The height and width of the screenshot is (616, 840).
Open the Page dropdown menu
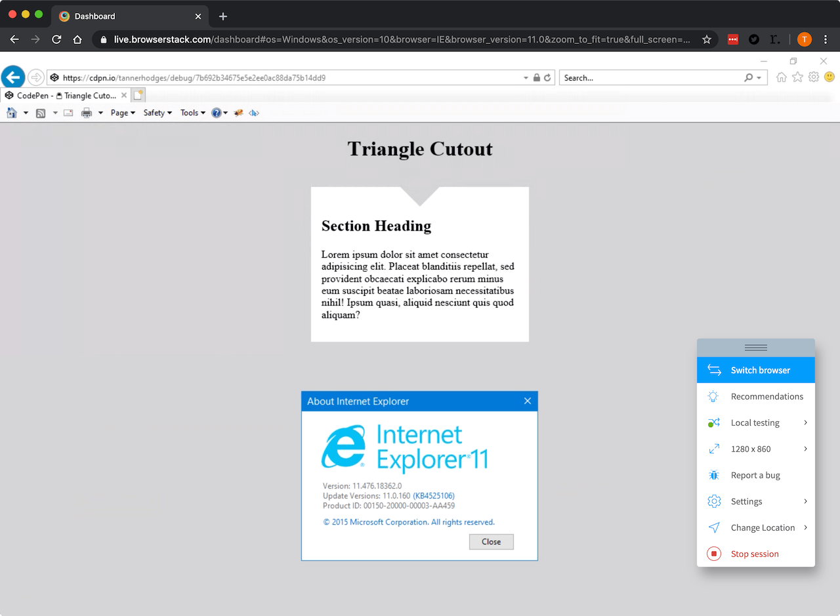click(122, 113)
